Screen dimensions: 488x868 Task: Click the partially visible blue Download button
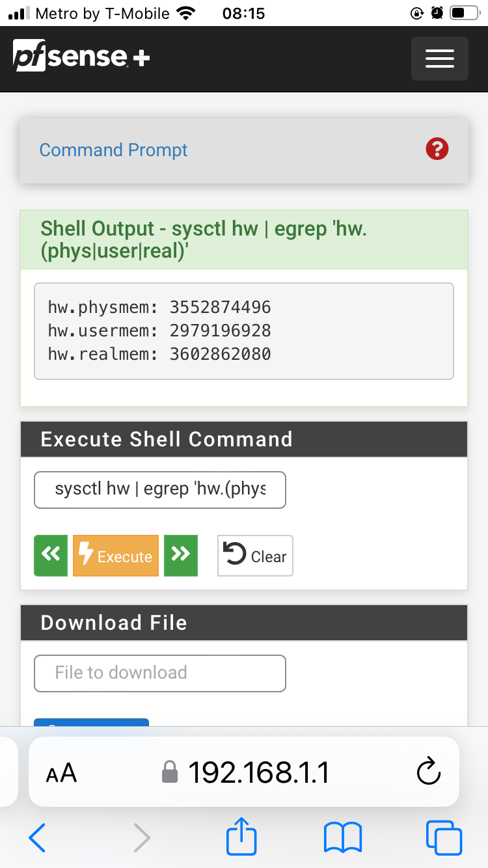pyautogui.click(x=91, y=722)
